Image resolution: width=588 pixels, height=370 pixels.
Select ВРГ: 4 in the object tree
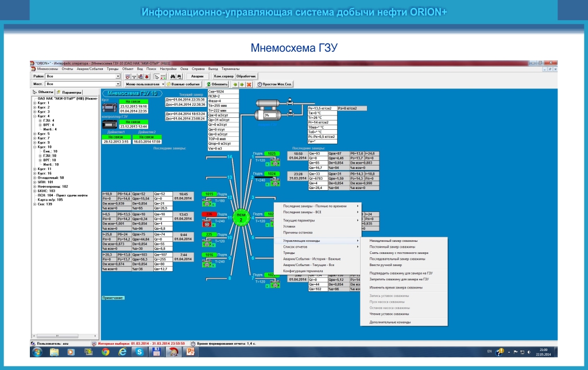click(x=48, y=125)
